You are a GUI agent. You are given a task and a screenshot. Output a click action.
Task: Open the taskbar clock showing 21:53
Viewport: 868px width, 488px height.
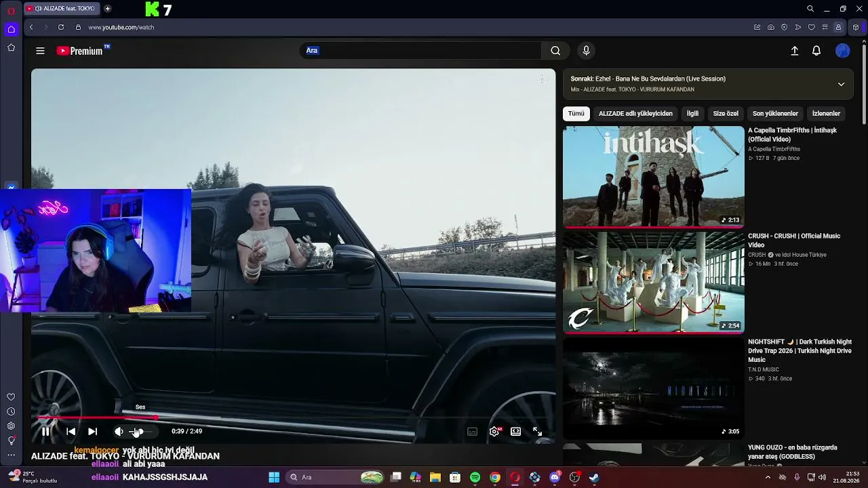pyautogui.click(x=848, y=477)
